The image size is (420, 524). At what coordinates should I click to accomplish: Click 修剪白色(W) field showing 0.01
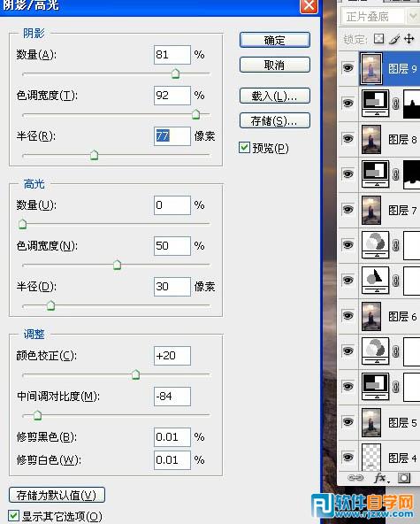tap(172, 460)
